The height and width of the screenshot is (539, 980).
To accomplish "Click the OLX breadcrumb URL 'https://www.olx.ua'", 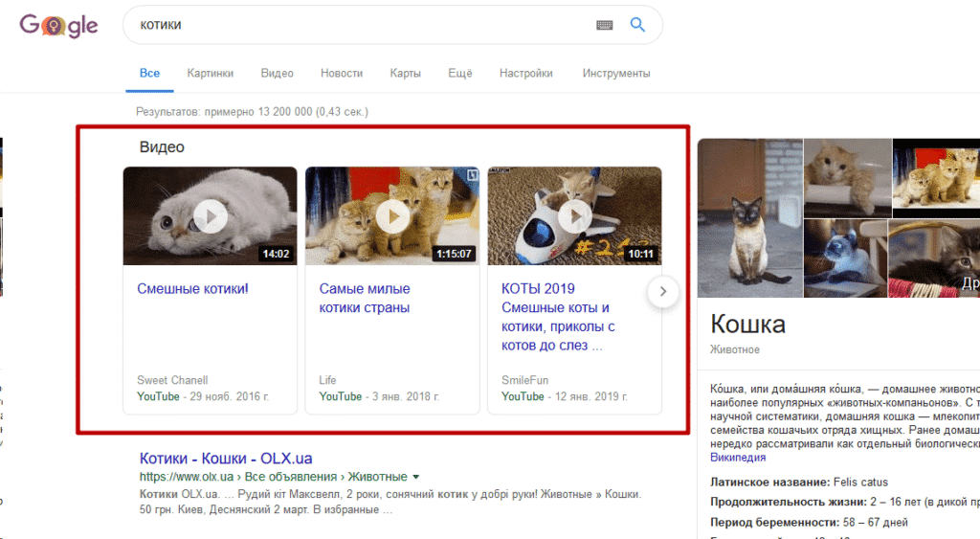I will point(187,477).
